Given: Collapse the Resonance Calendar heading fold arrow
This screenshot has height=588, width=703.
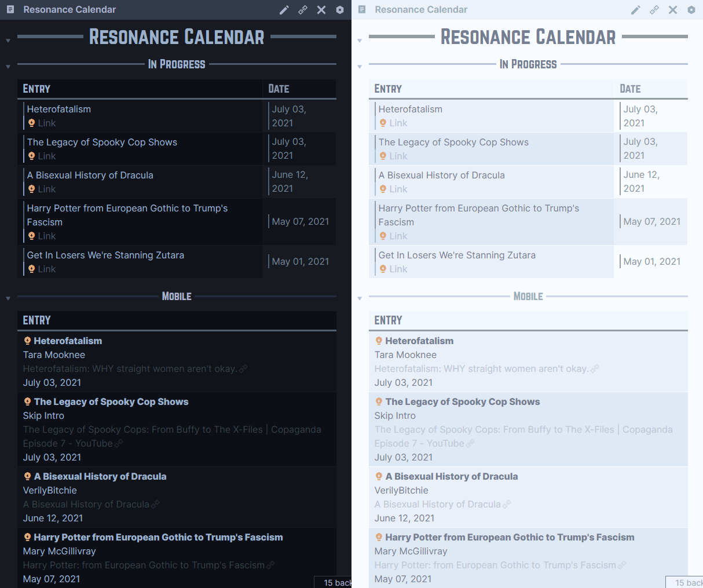Looking at the screenshot, I should 7,40.
